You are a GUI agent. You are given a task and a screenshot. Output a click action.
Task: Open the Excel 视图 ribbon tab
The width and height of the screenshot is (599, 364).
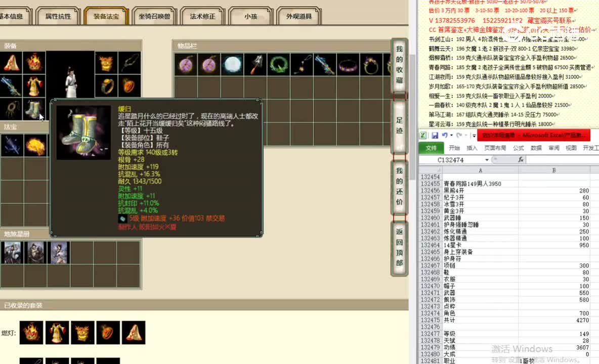tap(571, 148)
